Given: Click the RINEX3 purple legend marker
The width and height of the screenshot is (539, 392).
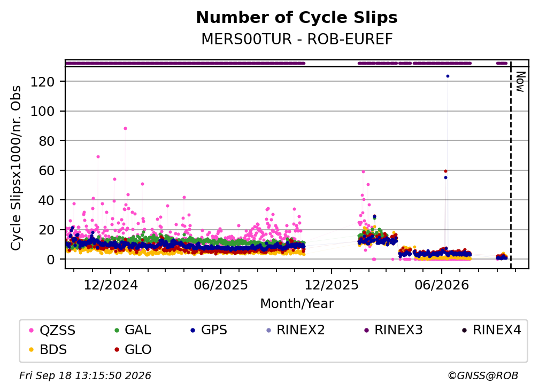Looking at the screenshot, I should click(x=366, y=330).
